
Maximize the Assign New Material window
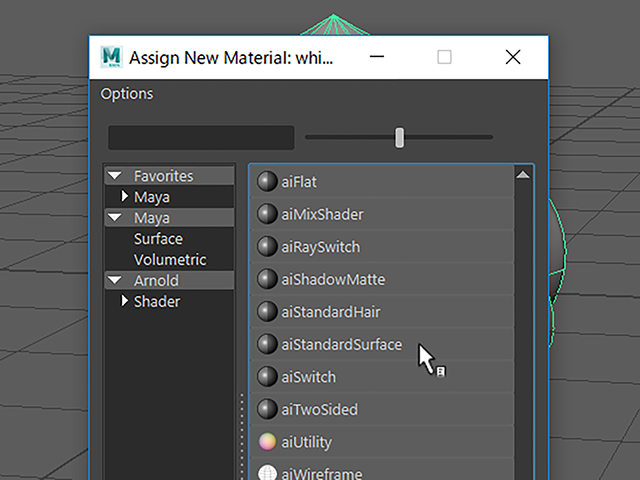(444, 57)
